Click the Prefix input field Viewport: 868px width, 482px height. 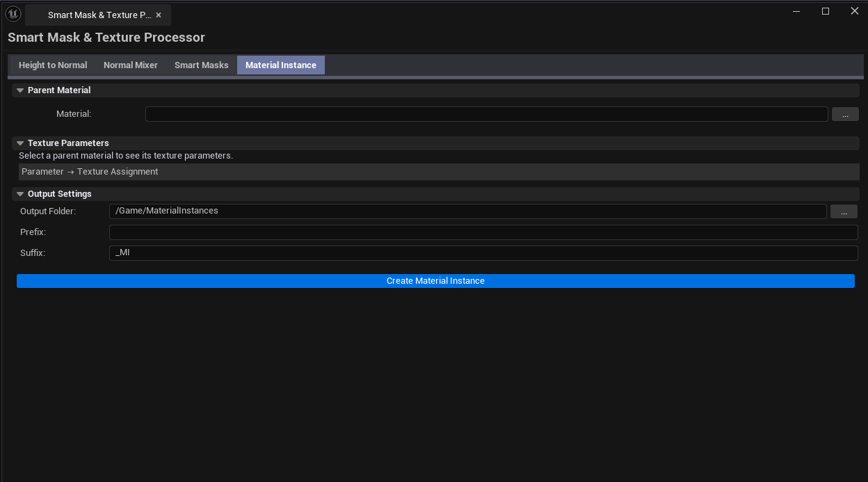pos(483,232)
